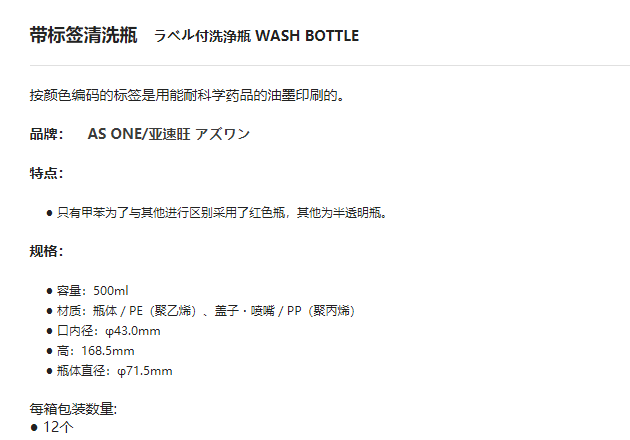Select the ラベル付洗浄瓶 Japanese product name
630x440 pixels.
[202, 36]
